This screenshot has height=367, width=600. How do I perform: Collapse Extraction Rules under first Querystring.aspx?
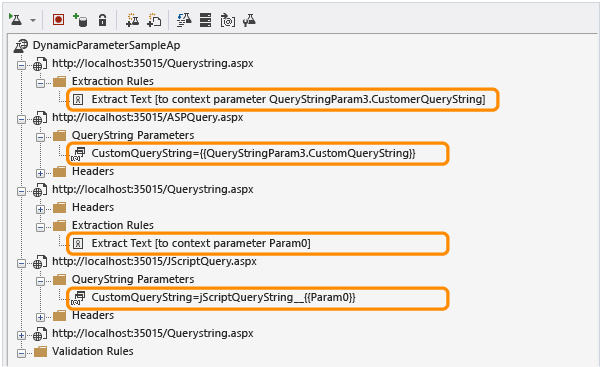pyautogui.click(x=40, y=83)
